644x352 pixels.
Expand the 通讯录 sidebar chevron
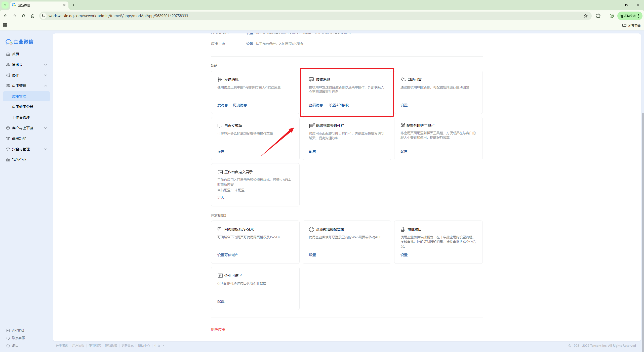[x=46, y=65]
